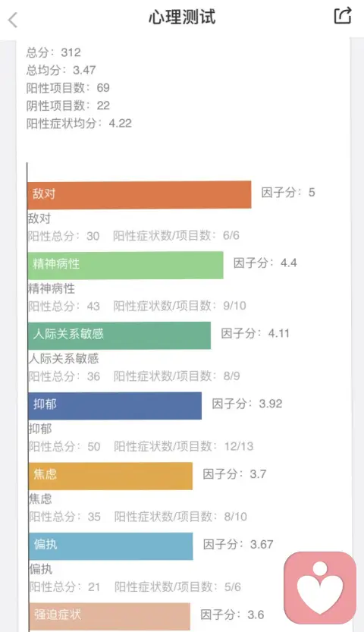Tap the 总分: 312 line
Image resolution: width=364 pixels, height=632 pixels.
pos(54,52)
